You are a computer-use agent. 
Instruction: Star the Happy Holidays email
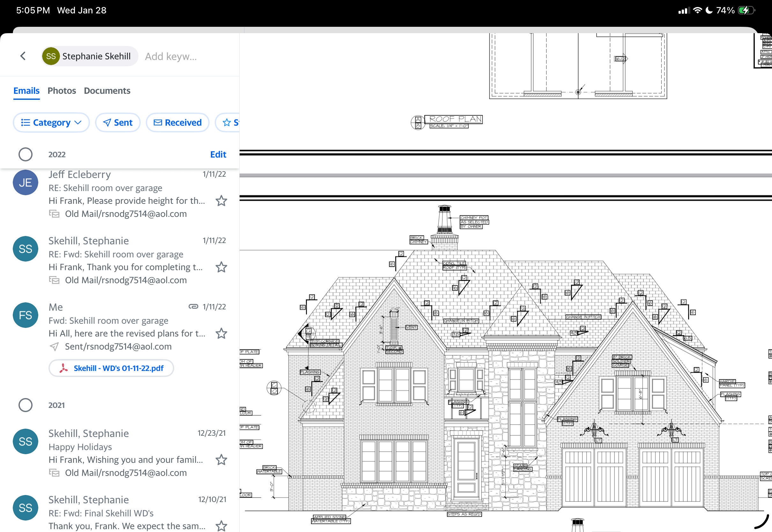click(221, 460)
